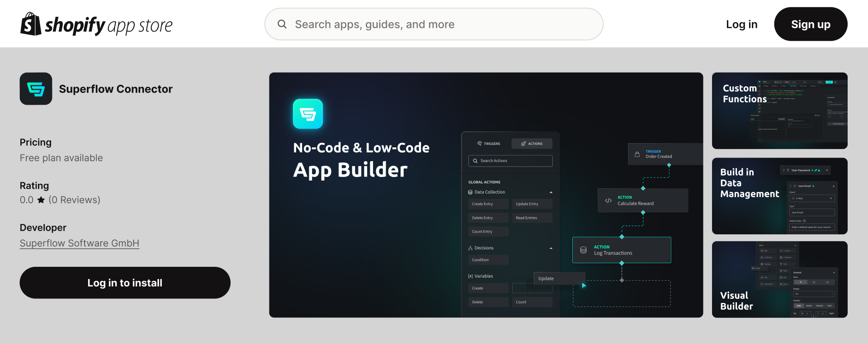Click the Pricing heading

point(36,142)
